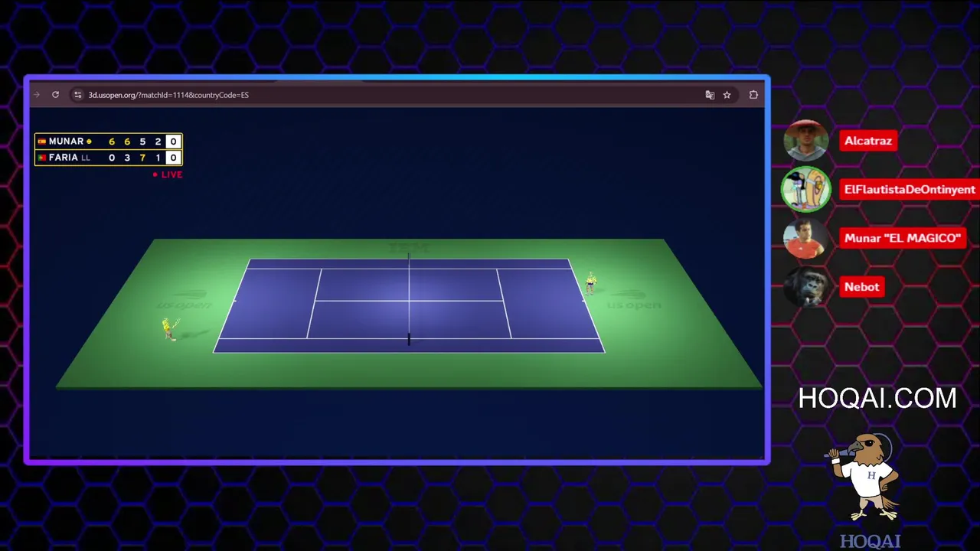
Task: Click the Munar "EL MAGICO" avatar photo
Action: pos(806,238)
